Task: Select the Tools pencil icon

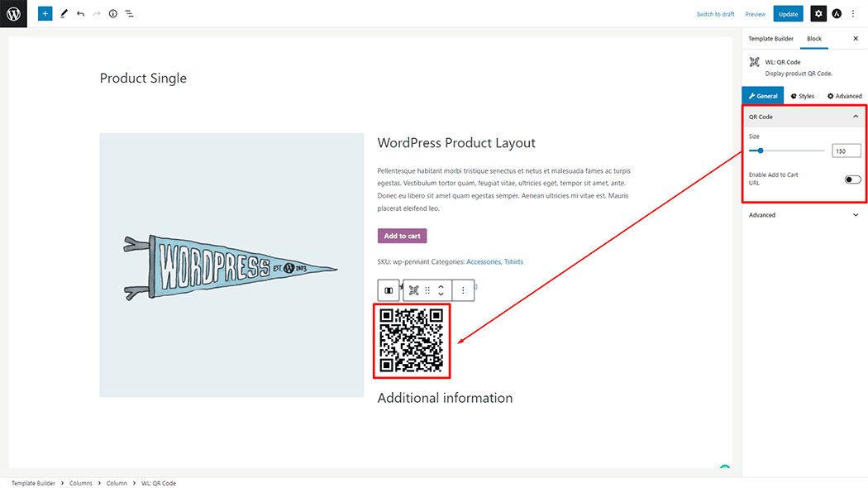Action: pyautogui.click(x=64, y=14)
